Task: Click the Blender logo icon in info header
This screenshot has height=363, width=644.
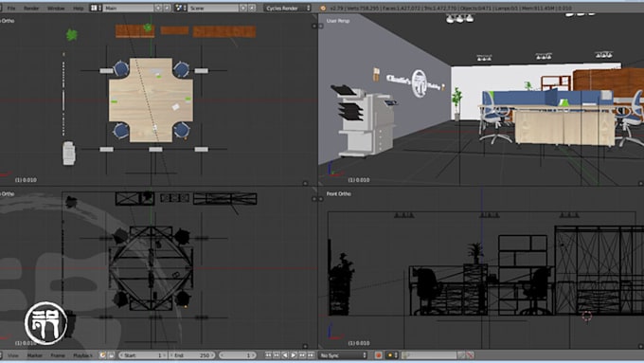Action: tap(323, 8)
